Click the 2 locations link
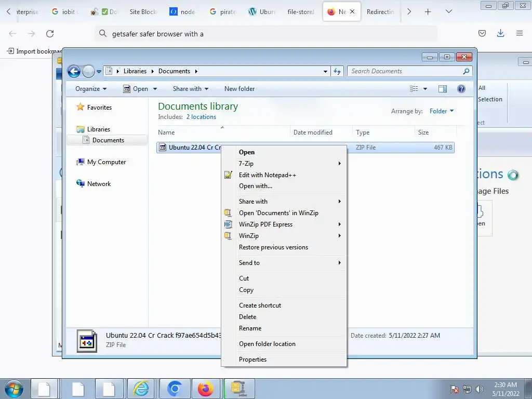The width and height of the screenshot is (532, 399). pyautogui.click(x=201, y=117)
